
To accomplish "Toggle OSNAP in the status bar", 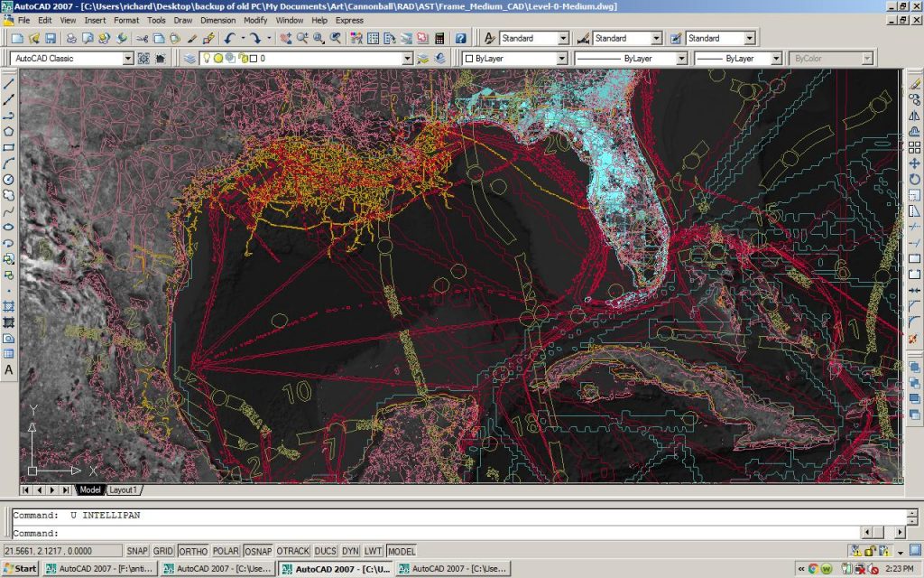I will [257, 551].
